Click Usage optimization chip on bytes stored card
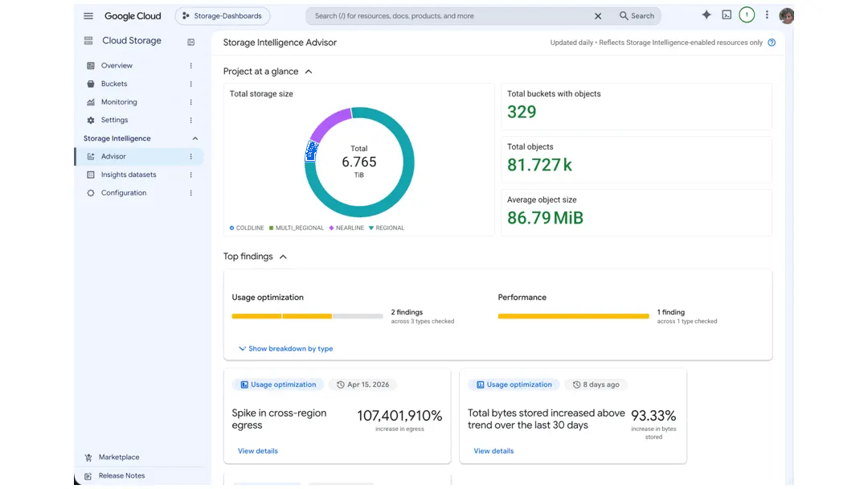This screenshot has width=868, height=489. click(514, 385)
